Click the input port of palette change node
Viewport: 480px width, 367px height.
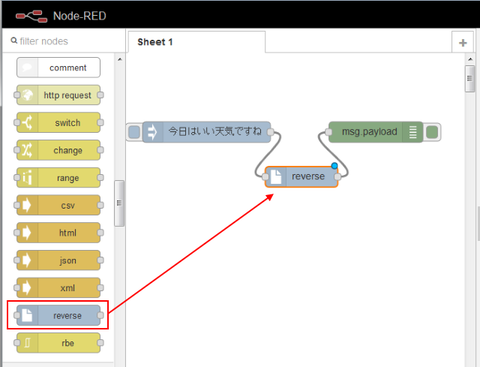tap(17, 150)
